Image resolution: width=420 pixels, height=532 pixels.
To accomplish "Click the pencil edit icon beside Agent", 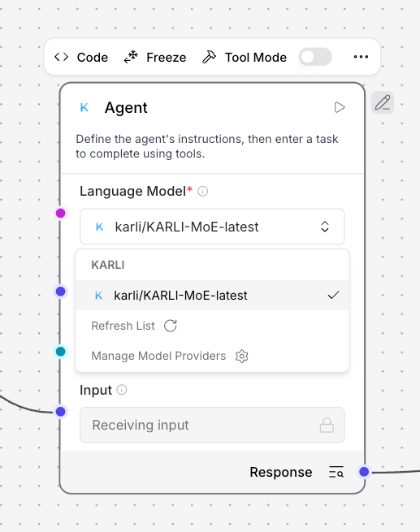I will [x=383, y=102].
